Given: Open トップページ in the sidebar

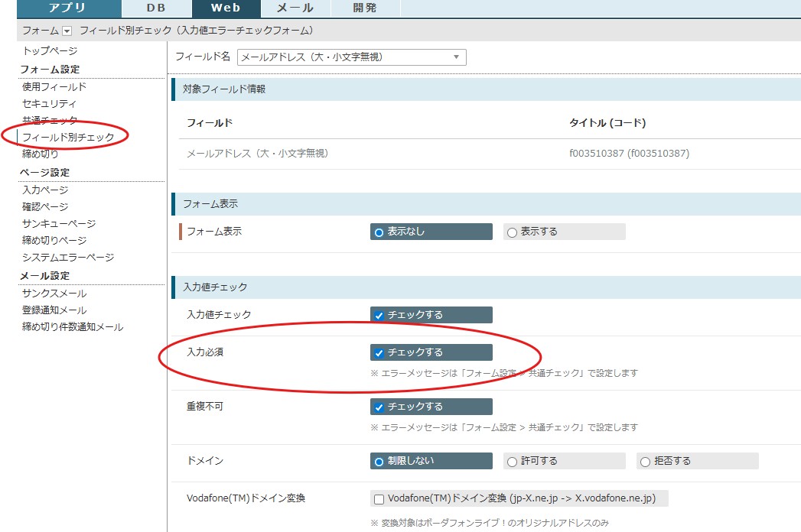Looking at the screenshot, I should (50, 50).
